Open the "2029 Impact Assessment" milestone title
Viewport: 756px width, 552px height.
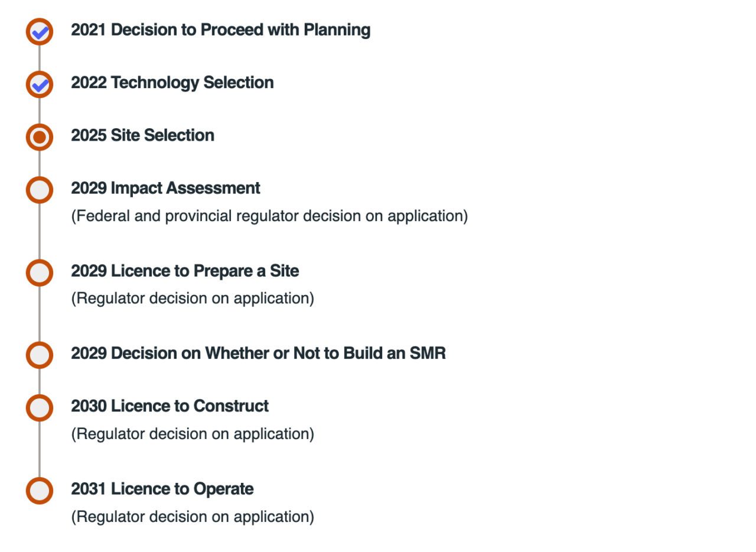(x=165, y=188)
